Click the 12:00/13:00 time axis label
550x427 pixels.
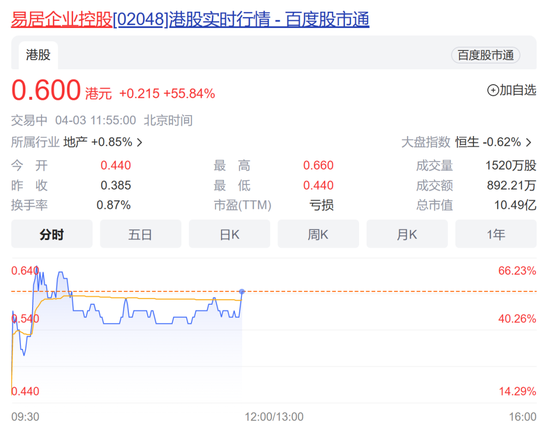click(274, 417)
